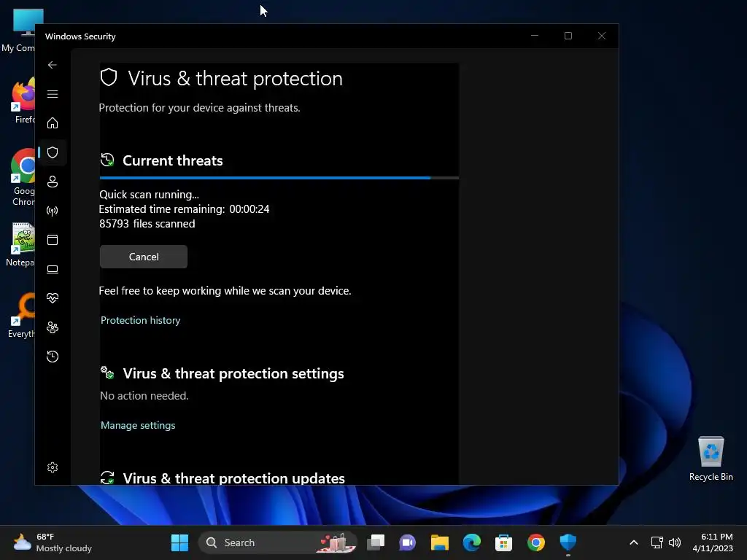Screen dimensions: 747x560
Task: Open Task View on the taskbar
Action: [x=376, y=542]
